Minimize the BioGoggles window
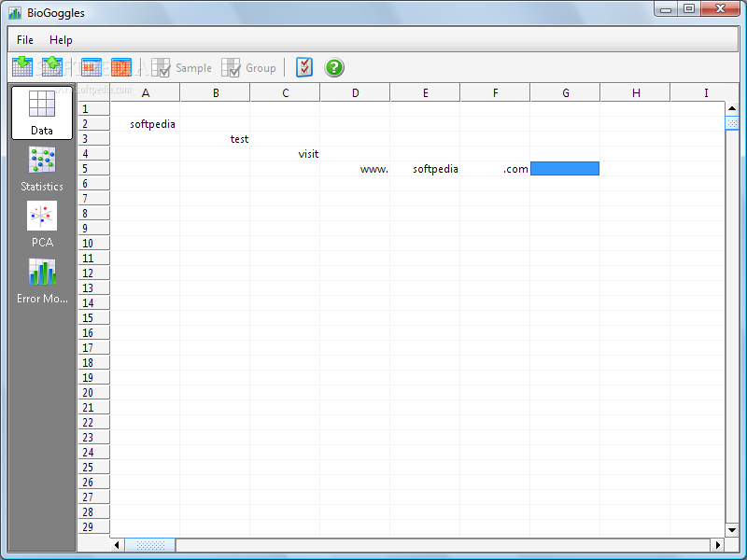 point(666,9)
